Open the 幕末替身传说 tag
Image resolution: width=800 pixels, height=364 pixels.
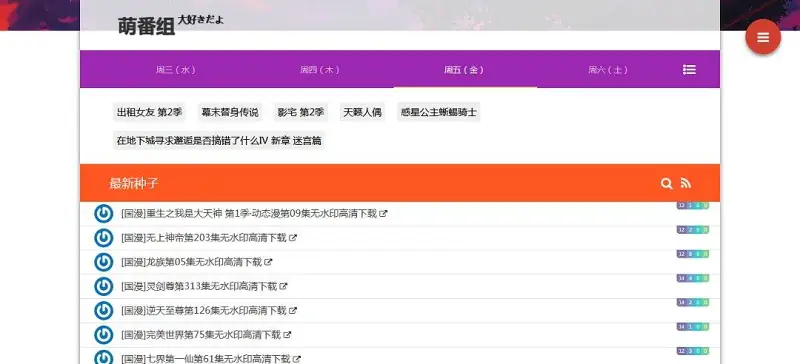point(230,112)
